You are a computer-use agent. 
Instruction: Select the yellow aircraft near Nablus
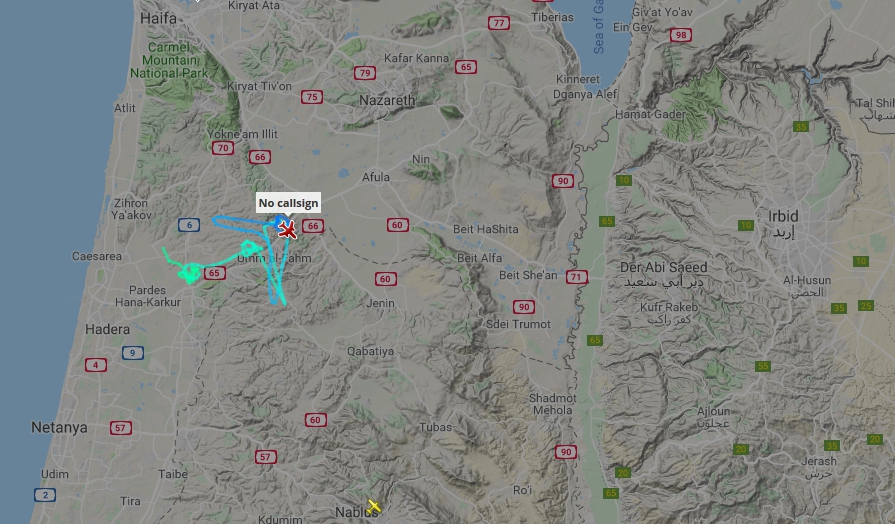[x=374, y=506]
